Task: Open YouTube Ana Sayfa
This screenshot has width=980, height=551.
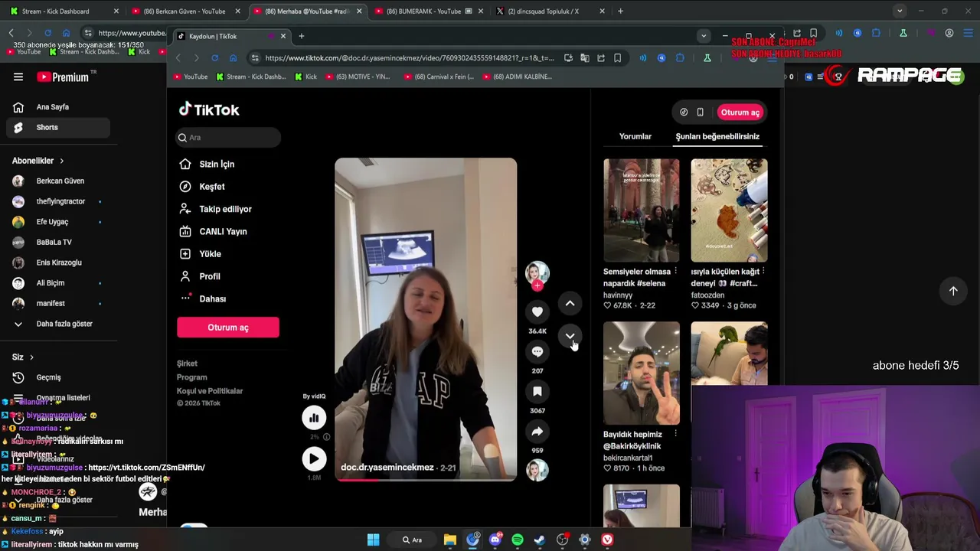Action: pos(57,107)
